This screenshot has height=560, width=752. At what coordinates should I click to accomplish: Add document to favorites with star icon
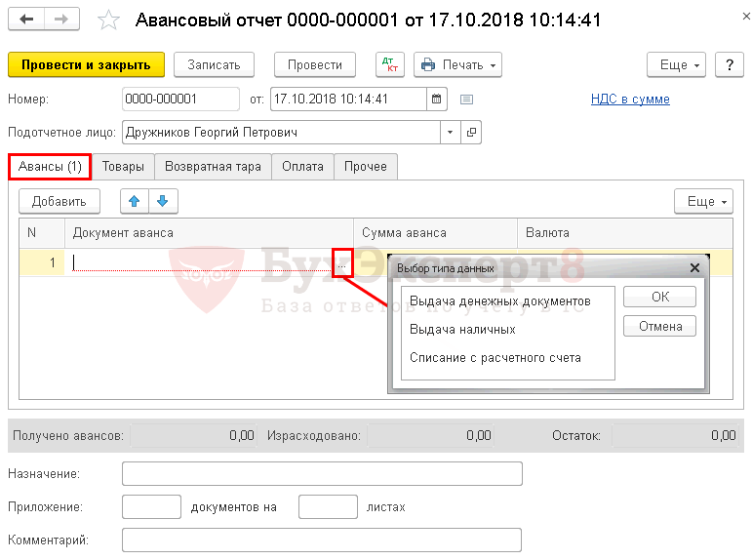click(108, 20)
